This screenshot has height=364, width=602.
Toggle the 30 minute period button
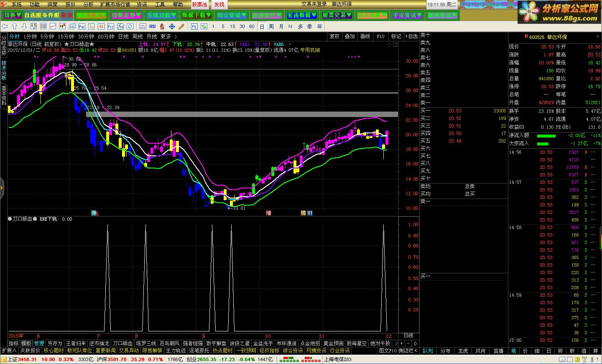242,26
